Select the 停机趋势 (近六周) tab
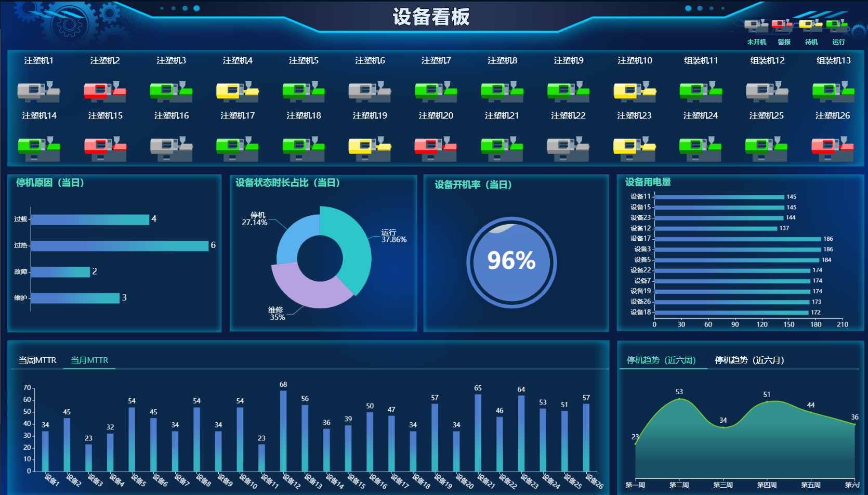Viewport: 868px width, 495px height. (x=661, y=360)
